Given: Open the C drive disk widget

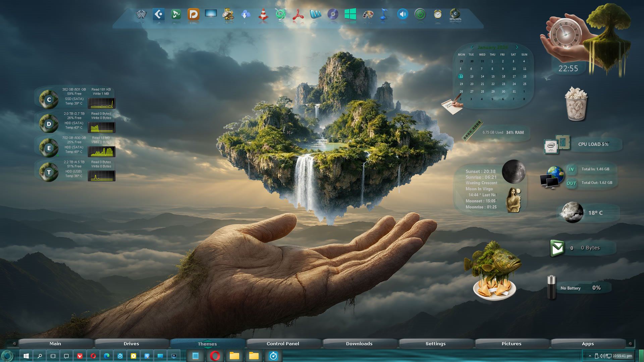Looking at the screenshot, I should [49, 100].
